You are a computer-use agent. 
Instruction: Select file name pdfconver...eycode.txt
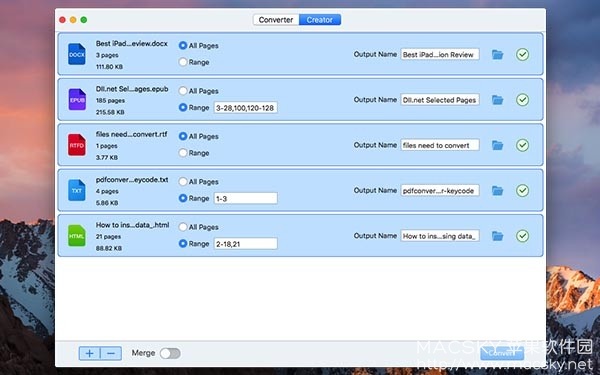(132, 179)
